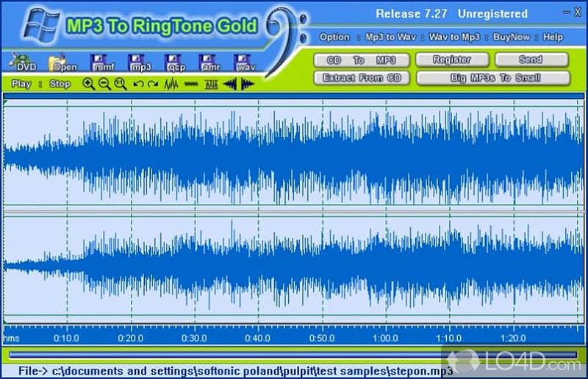
Task: Redo the last edit
Action: point(152,84)
